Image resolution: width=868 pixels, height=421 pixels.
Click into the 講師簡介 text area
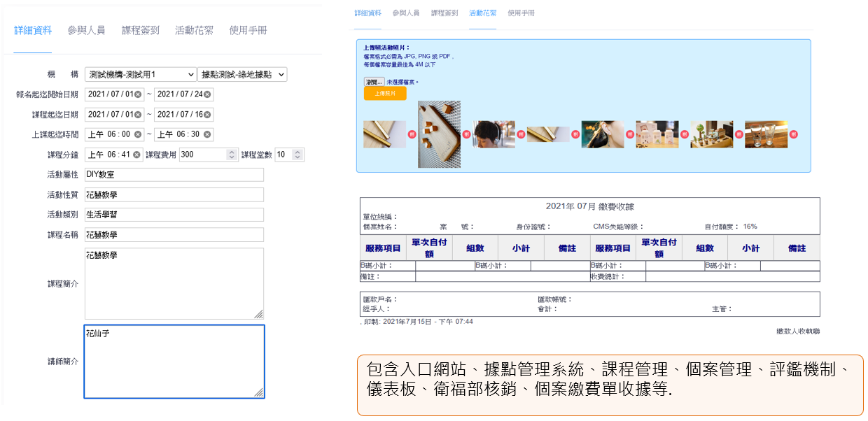pyautogui.click(x=174, y=362)
